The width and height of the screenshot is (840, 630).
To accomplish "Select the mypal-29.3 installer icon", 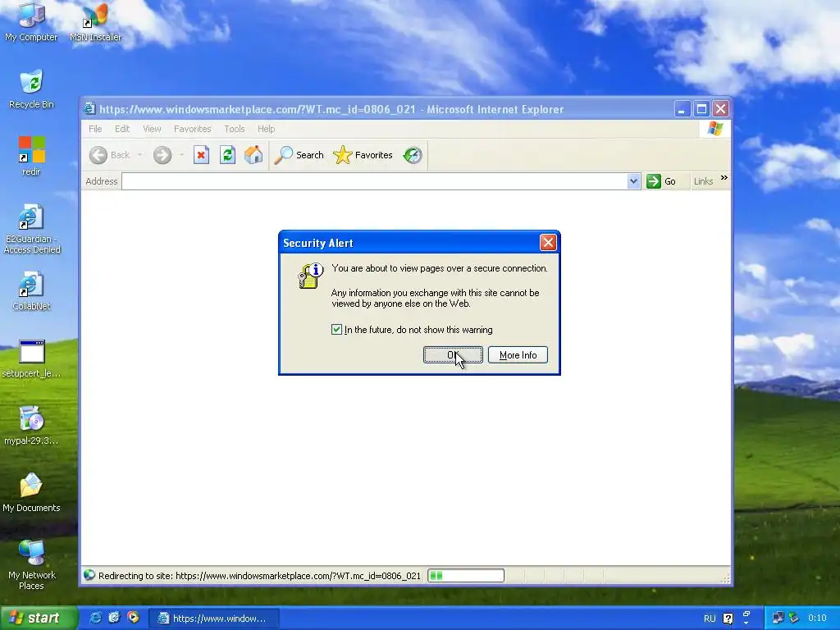I will (x=31, y=426).
